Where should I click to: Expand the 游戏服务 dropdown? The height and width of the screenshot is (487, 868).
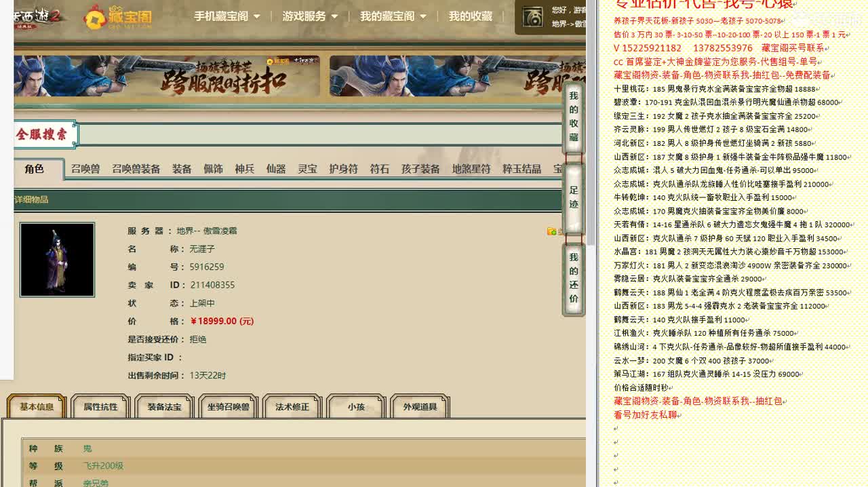click(x=310, y=16)
